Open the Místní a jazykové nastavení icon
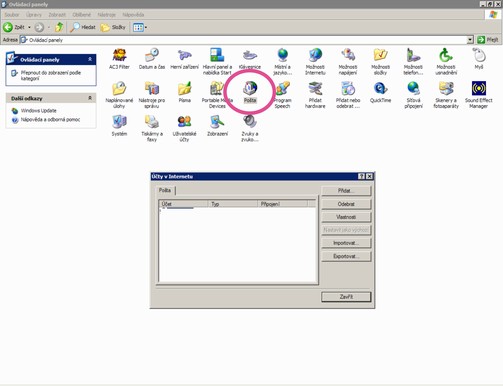Image resolution: width=503 pixels, height=386 pixels. [x=282, y=61]
